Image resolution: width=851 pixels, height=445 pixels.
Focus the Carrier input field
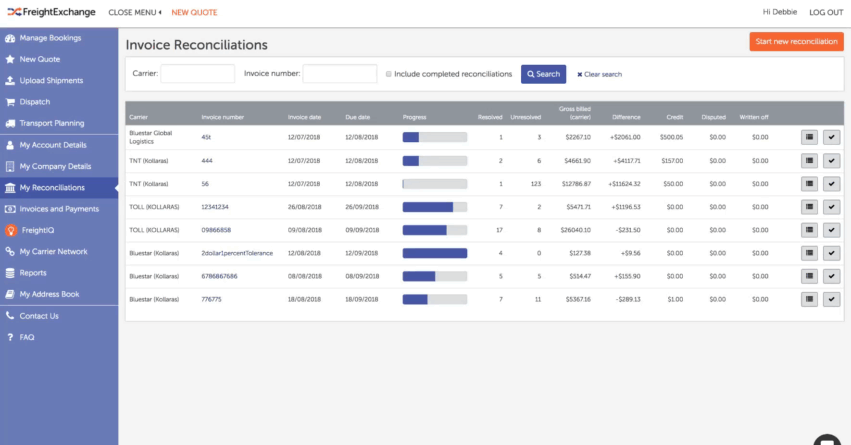198,73
